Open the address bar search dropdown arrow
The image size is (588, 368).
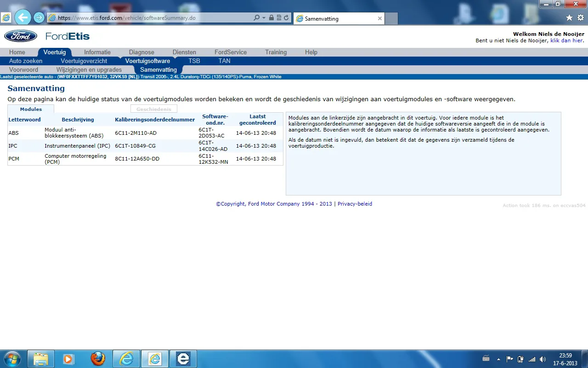pos(264,18)
